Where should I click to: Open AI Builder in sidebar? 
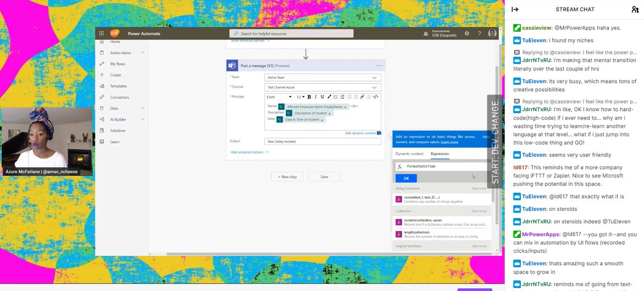118,119
